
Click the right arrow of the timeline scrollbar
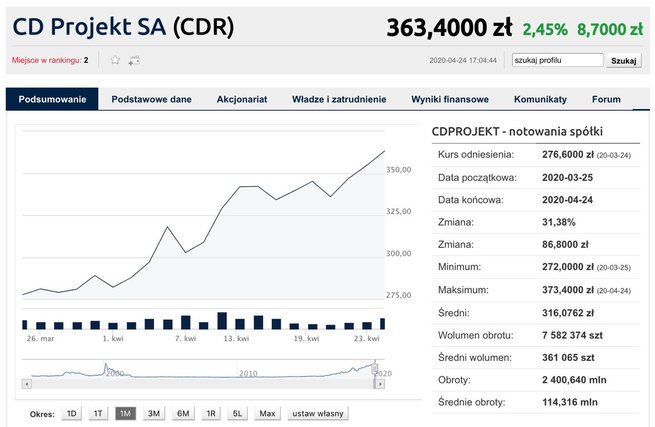(380, 384)
